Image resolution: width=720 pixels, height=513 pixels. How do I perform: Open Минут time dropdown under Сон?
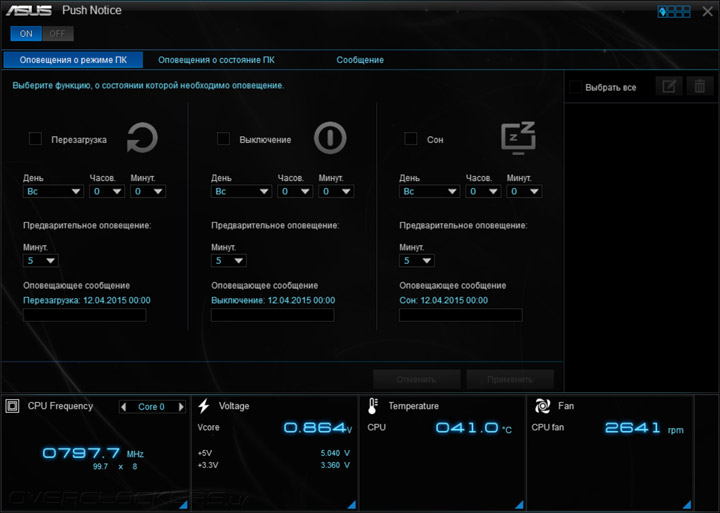524,192
